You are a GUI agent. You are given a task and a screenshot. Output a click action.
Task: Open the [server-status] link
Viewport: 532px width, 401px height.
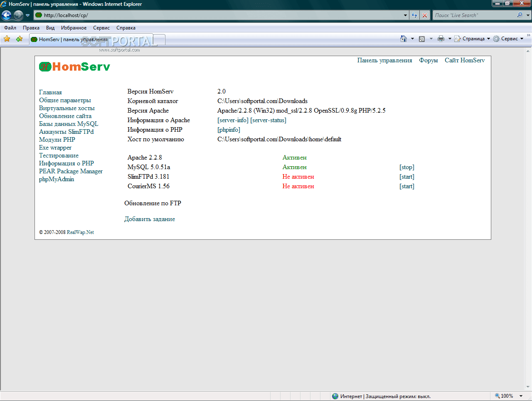[268, 120]
